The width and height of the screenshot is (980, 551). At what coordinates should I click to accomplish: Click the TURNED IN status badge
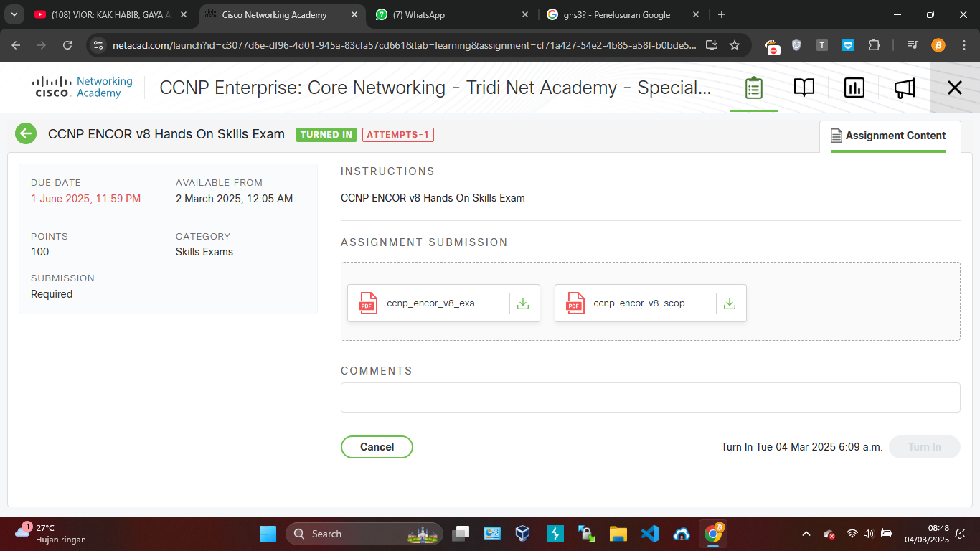point(326,135)
